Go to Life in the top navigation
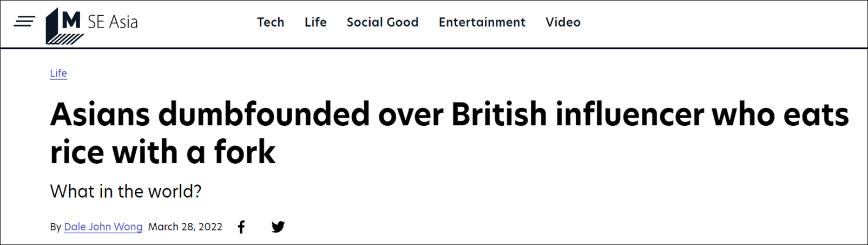 pos(315,22)
